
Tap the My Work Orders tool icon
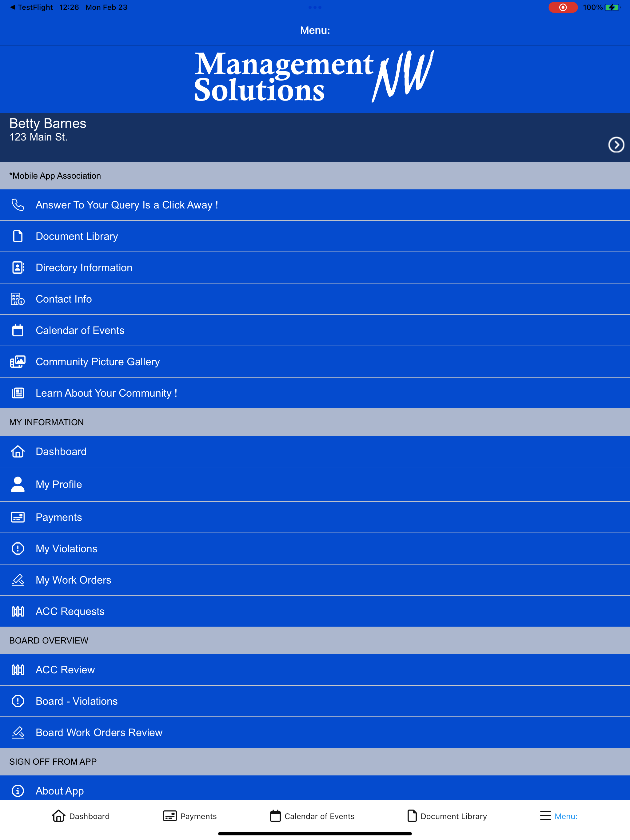coord(18,580)
